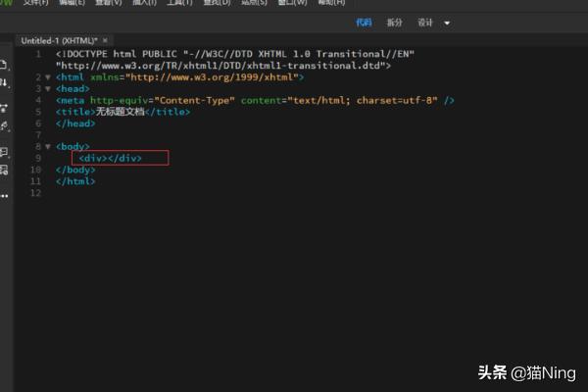The width and height of the screenshot is (588, 392).
Task: Open the 插入(I) menu
Action: pyautogui.click(x=144, y=2)
